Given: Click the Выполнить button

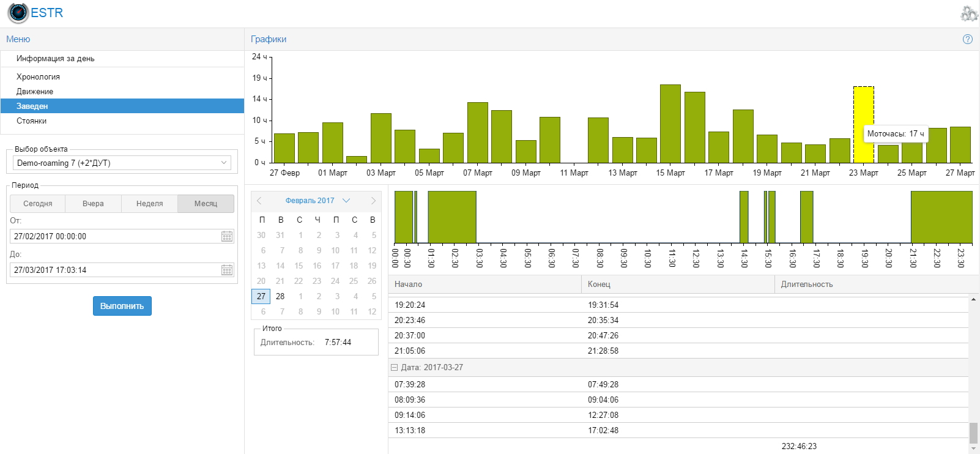Looking at the screenshot, I should point(122,306).
